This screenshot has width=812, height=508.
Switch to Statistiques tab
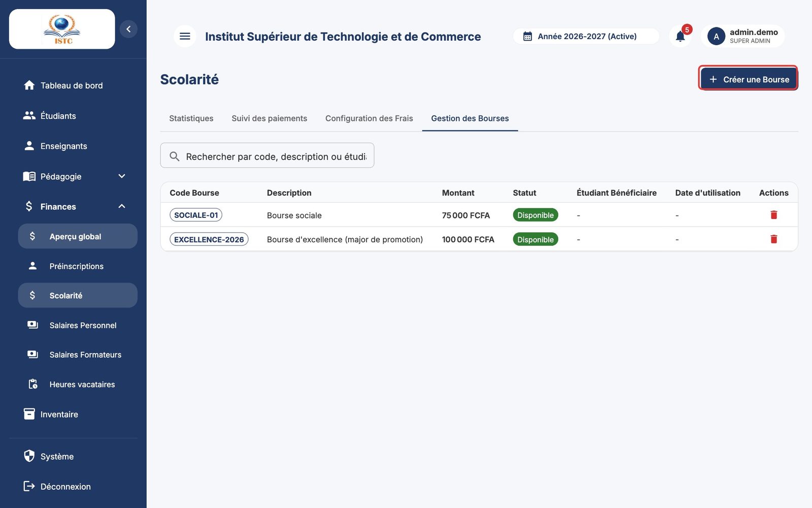191,118
